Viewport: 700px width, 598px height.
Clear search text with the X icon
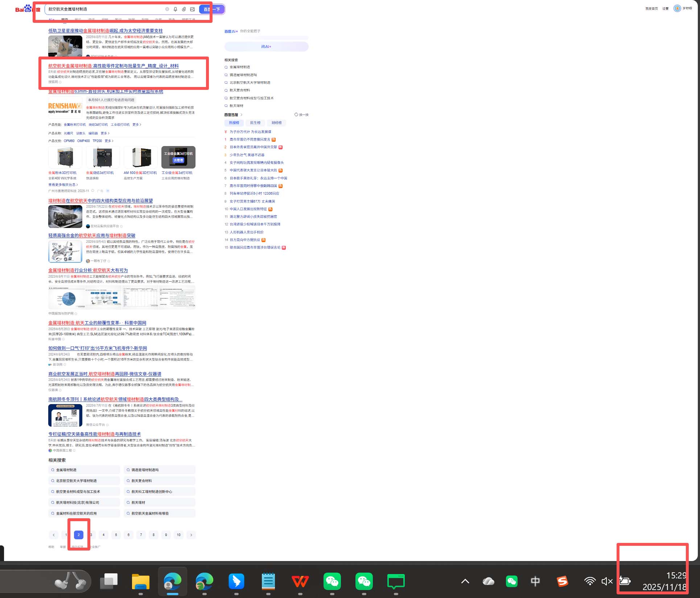point(167,9)
